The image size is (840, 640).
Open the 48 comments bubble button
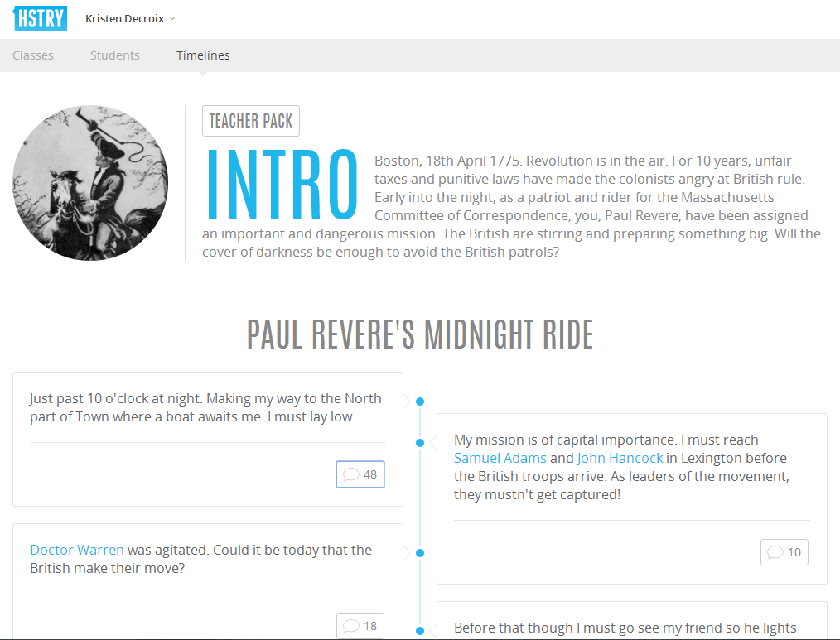click(x=360, y=474)
